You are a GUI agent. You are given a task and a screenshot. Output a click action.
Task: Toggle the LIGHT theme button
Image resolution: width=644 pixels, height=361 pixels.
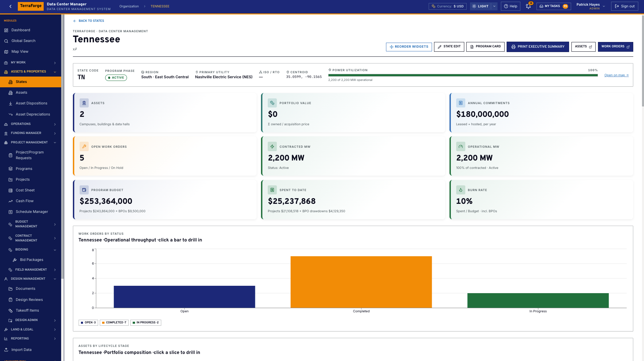[480, 6]
